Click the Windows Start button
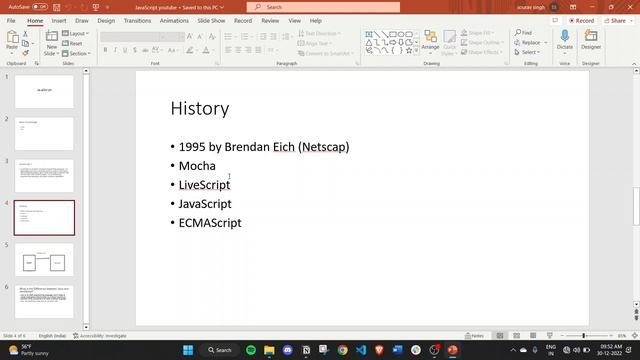The image size is (640, 360). click(x=188, y=350)
